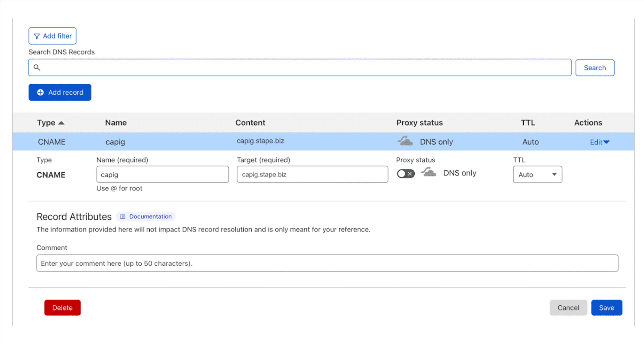Toggle the Proxy status switch on
Screen dimensions: 644x344
[405, 173]
